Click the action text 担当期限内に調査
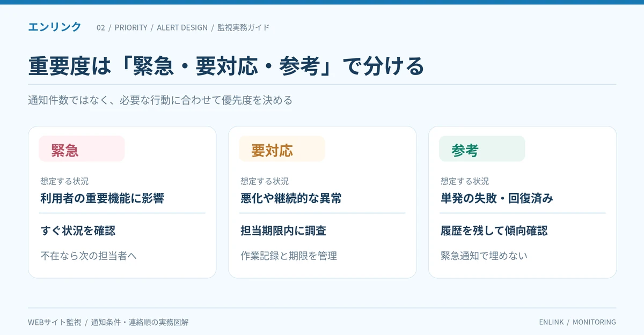644x335 pixels. point(283,230)
